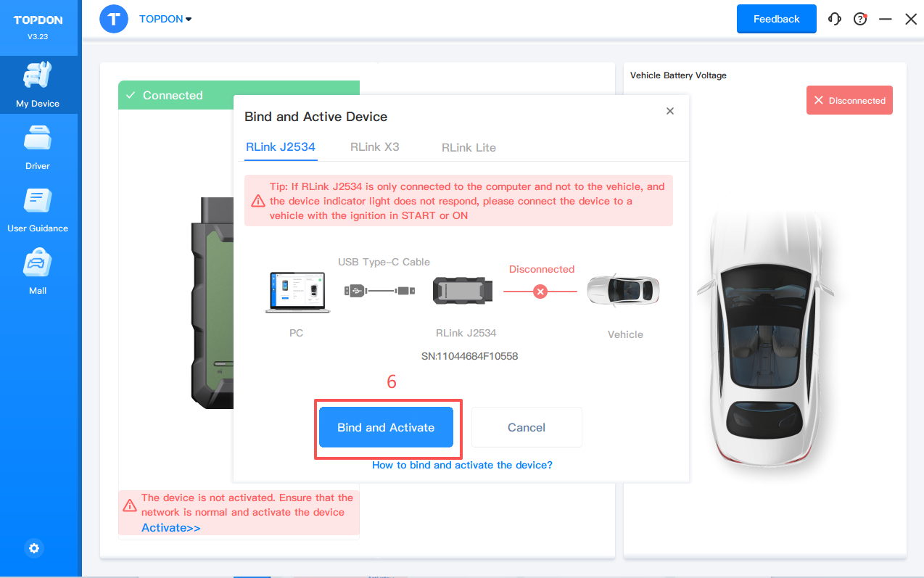
Task: Open the Mall shop icon
Action: [x=38, y=264]
